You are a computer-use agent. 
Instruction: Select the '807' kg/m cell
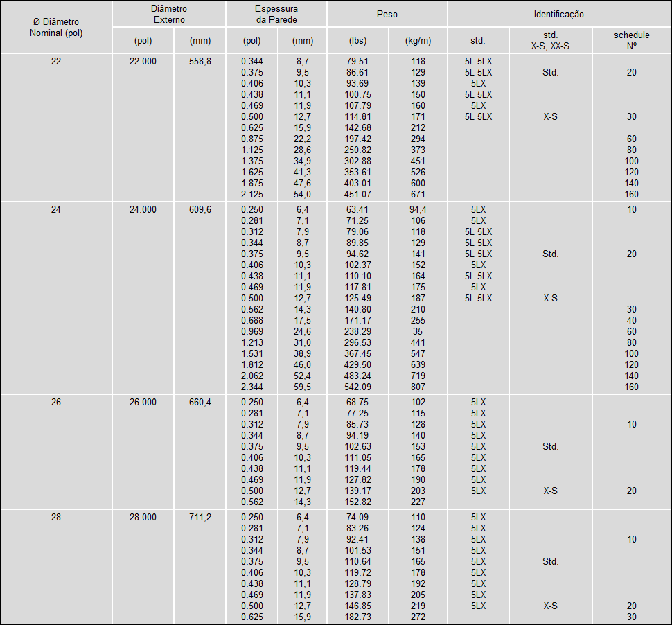coord(418,387)
